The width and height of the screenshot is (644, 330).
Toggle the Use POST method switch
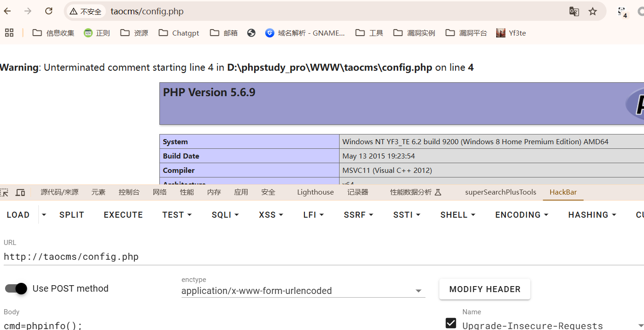point(16,288)
